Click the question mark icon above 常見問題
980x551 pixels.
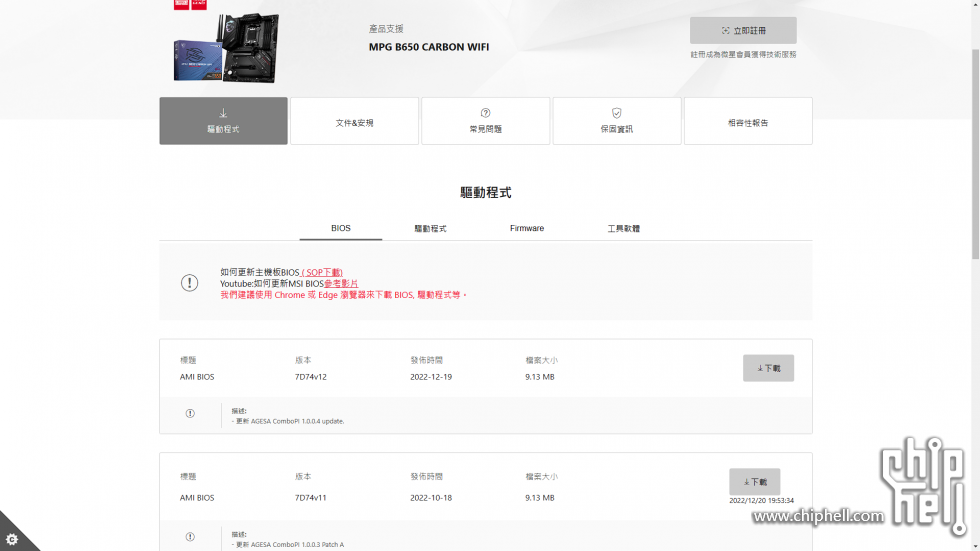coord(486,113)
